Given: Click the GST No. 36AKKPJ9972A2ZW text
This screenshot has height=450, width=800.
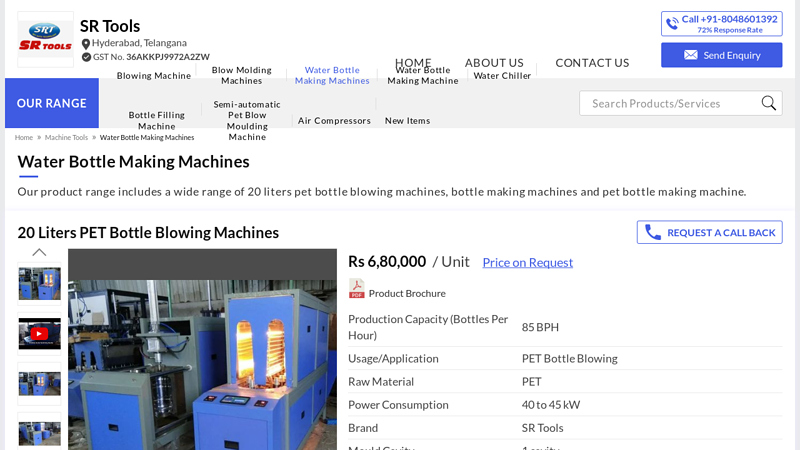Looking at the screenshot, I should pyautogui.click(x=151, y=57).
